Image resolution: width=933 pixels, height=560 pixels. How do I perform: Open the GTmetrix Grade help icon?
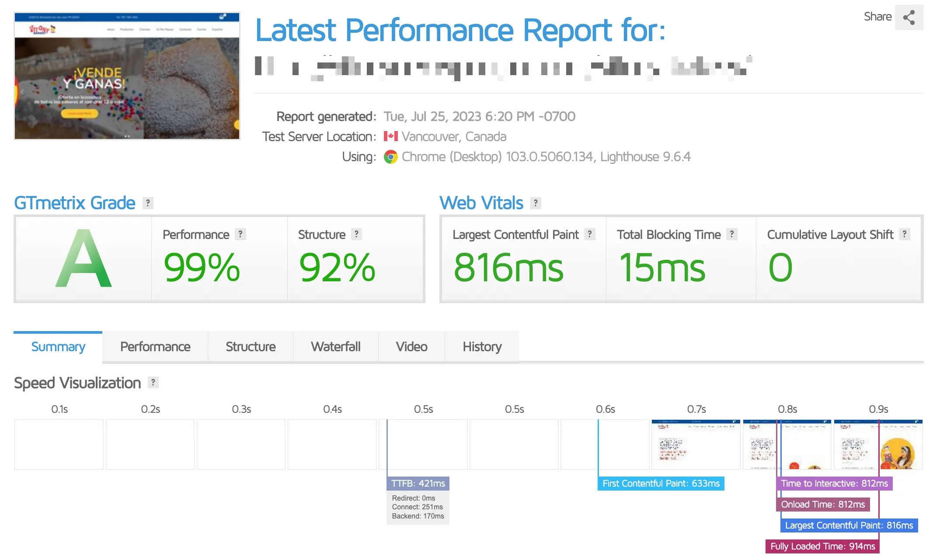148,203
